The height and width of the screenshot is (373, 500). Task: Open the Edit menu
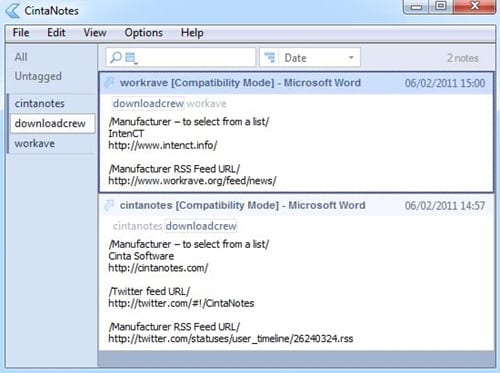point(56,33)
